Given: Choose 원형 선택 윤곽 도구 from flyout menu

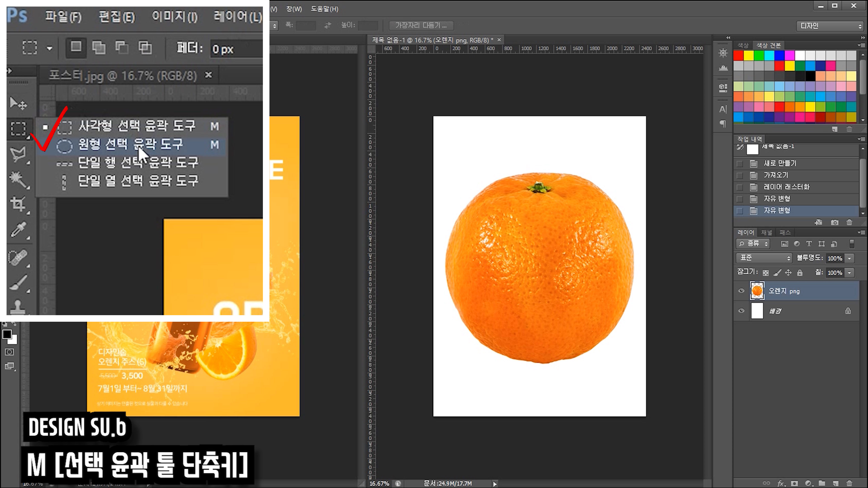Looking at the screenshot, I should 131,145.
